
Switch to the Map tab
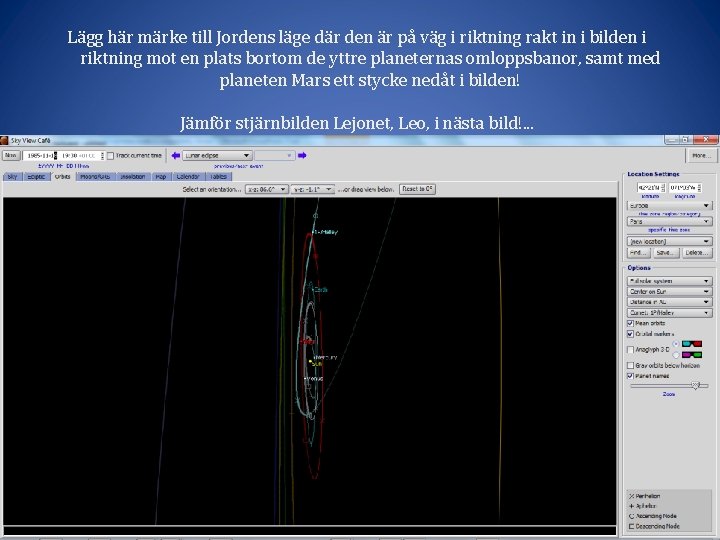point(161,177)
